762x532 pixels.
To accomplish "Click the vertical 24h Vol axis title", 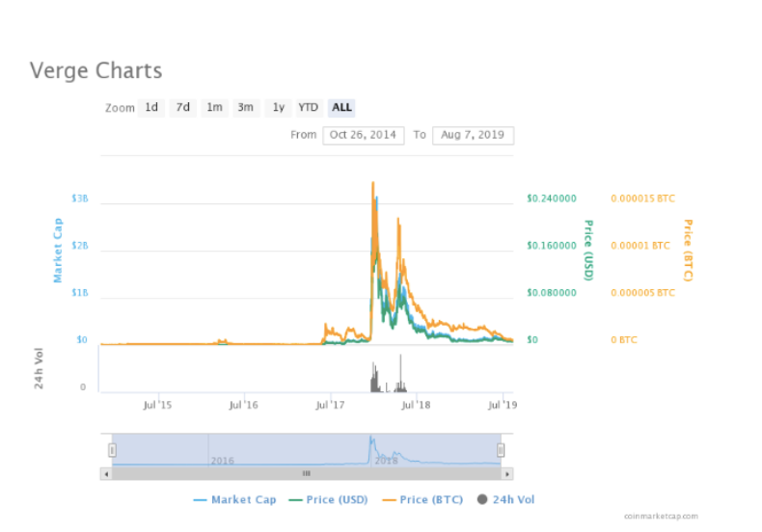I will coord(39,368).
